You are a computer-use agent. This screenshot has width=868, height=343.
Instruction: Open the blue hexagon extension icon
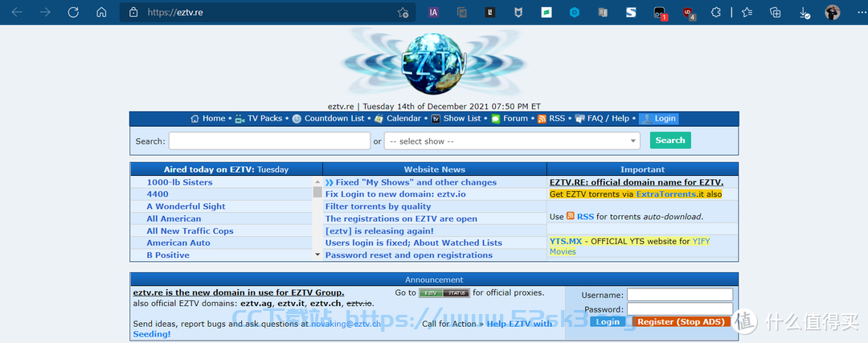[575, 12]
